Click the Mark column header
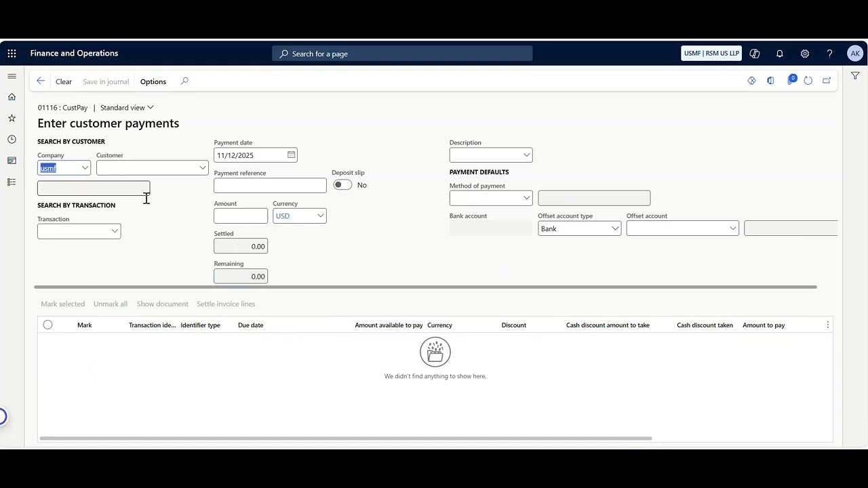The height and width of the screenshot is (488, 868). (84, 325)
